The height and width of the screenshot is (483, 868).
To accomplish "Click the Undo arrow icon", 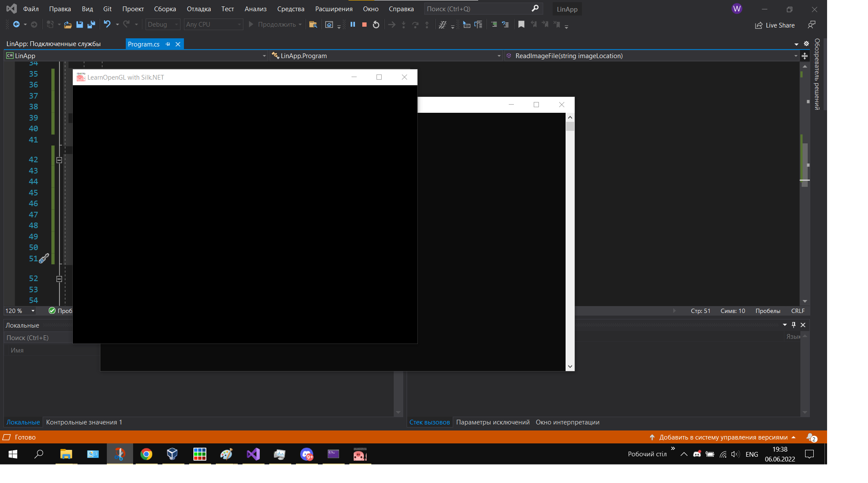I will (x=107, y=25).
